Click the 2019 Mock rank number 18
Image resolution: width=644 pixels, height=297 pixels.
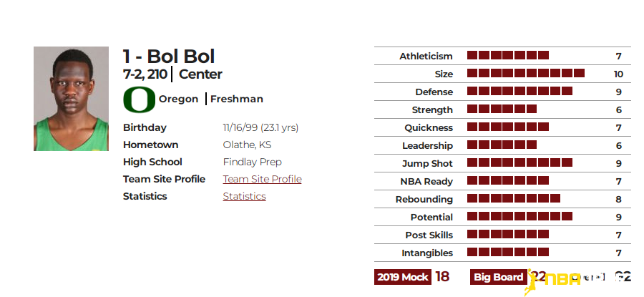pos(442,277)
